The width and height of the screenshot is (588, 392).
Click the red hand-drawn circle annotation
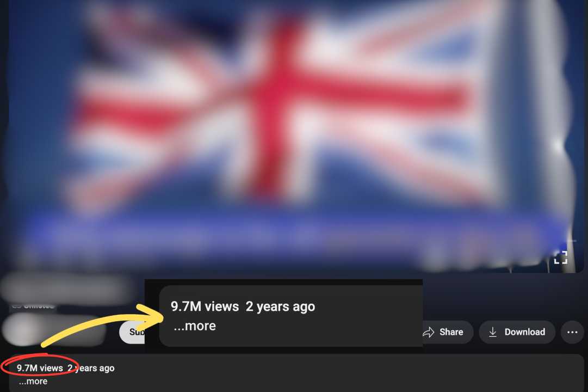(40, 365)
